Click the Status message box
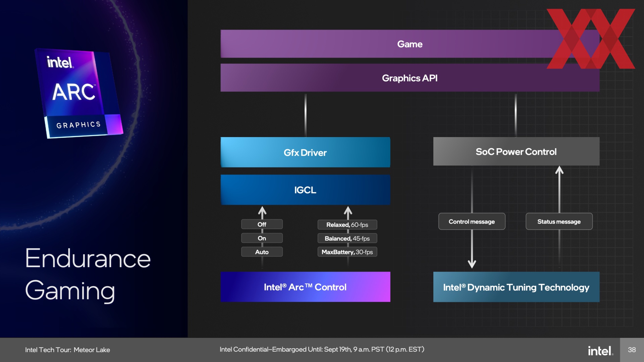The image size is (644, 362). (x=559, y=222)
